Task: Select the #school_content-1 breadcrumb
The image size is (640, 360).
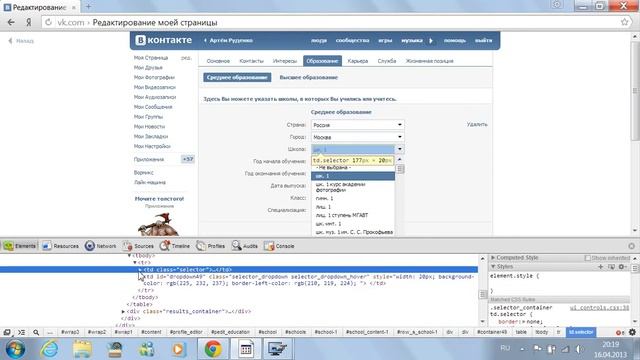Action: click(x=367, y=332)
